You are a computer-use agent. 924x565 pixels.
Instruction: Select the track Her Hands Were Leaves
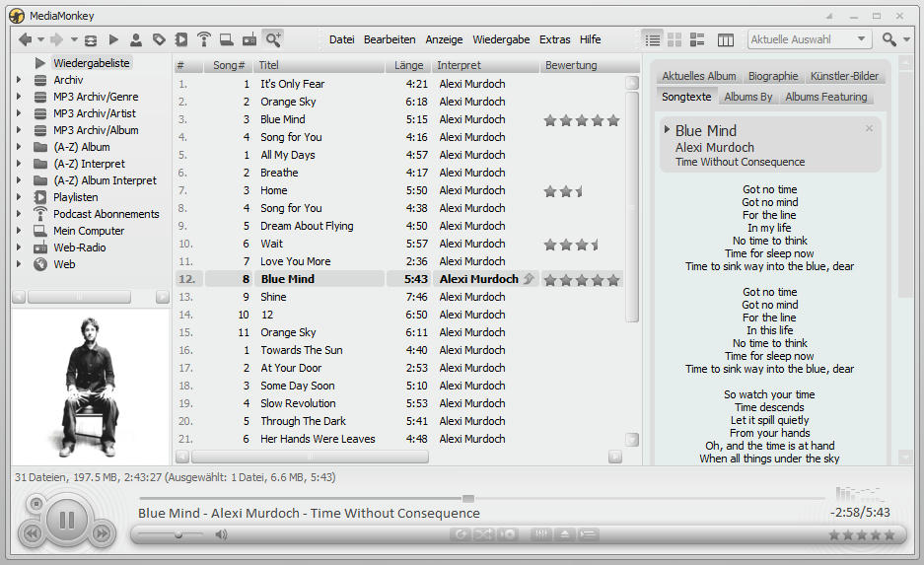point(318,439)
